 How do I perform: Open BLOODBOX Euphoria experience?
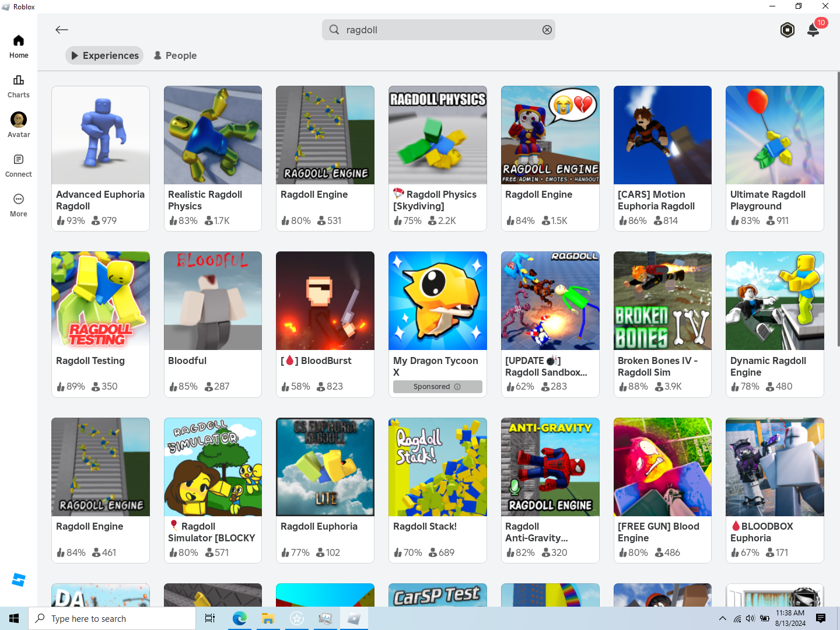[x=775, y=491]
